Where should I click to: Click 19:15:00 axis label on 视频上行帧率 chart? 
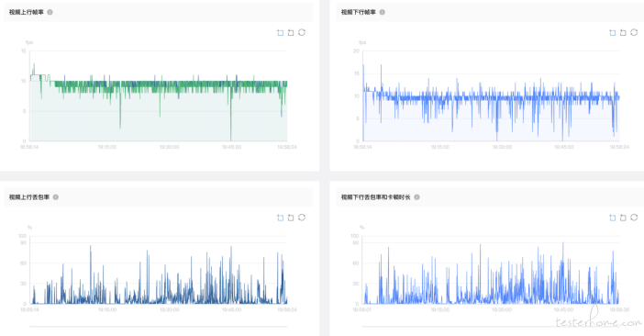pyautogui.click(x=106, y=147)
